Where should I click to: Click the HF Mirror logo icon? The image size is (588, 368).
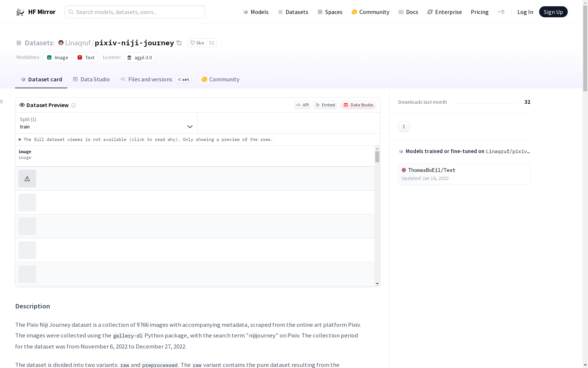tap(20, 12)
